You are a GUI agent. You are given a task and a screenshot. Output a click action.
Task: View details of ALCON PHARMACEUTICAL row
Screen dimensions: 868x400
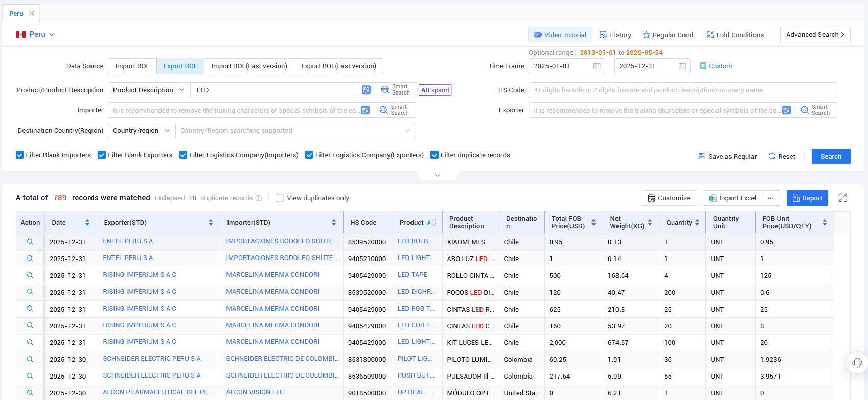[x=30, y=393]
